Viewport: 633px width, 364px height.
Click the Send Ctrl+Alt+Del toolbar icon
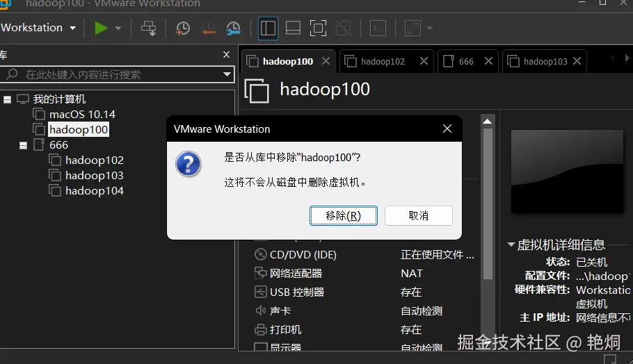149,28
